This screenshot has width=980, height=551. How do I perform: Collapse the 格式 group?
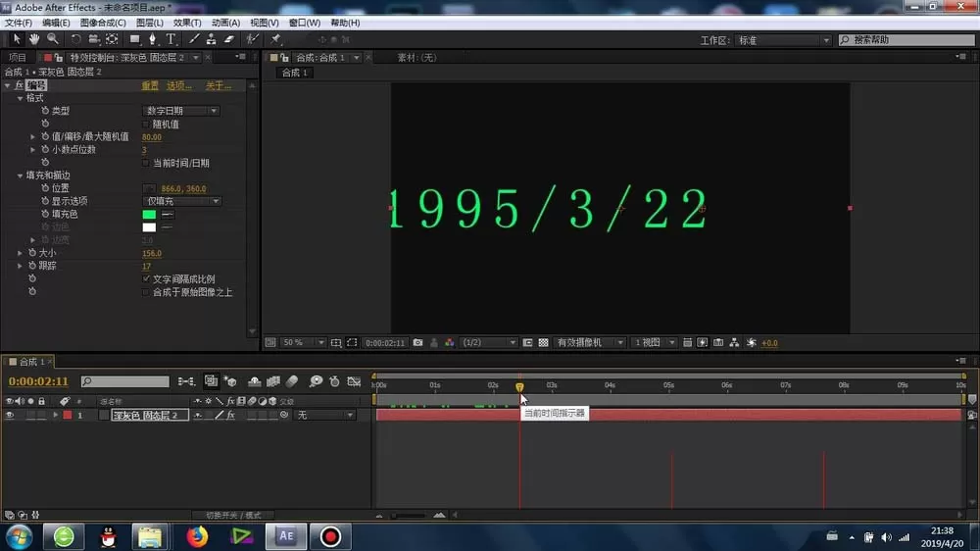(x=20, y=98)
